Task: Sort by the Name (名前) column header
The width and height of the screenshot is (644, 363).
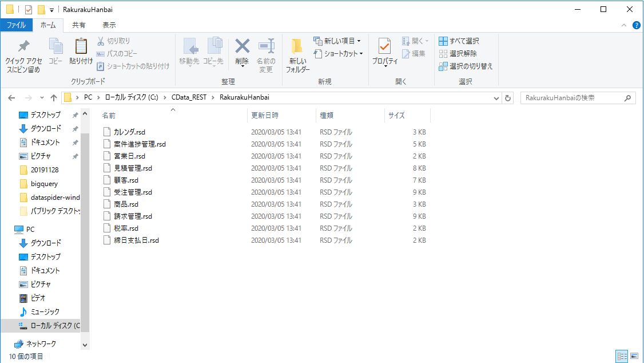Action: pyautogui.click(x=109, y=116)
